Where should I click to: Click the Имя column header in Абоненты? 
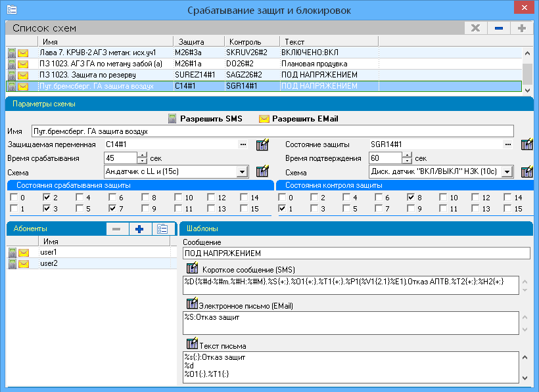click(105, 242)
